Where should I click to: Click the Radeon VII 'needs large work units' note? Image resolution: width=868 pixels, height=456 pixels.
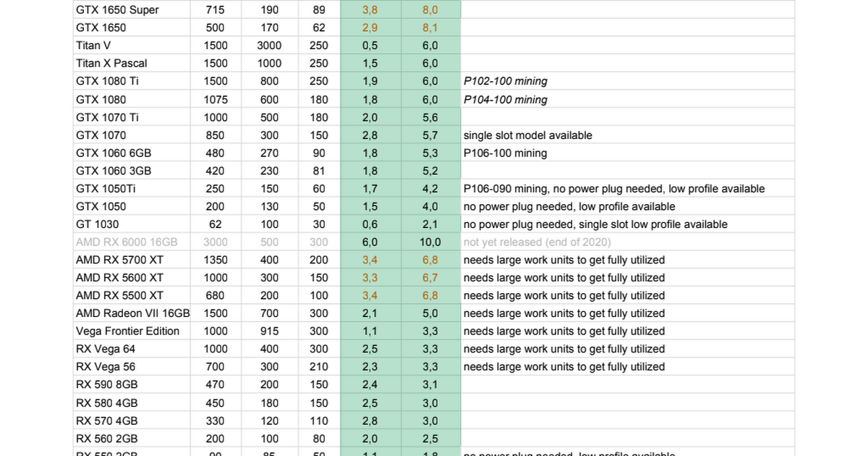pos(564,313)
